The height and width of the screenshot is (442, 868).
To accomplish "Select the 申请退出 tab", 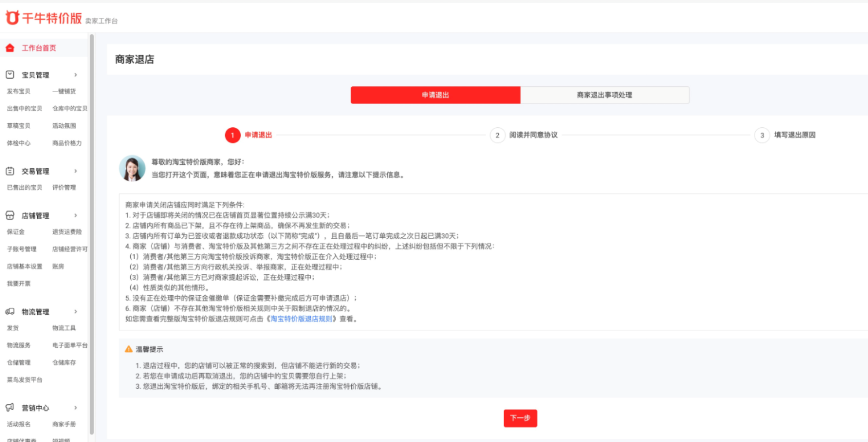I will click(x=435, y=95).
